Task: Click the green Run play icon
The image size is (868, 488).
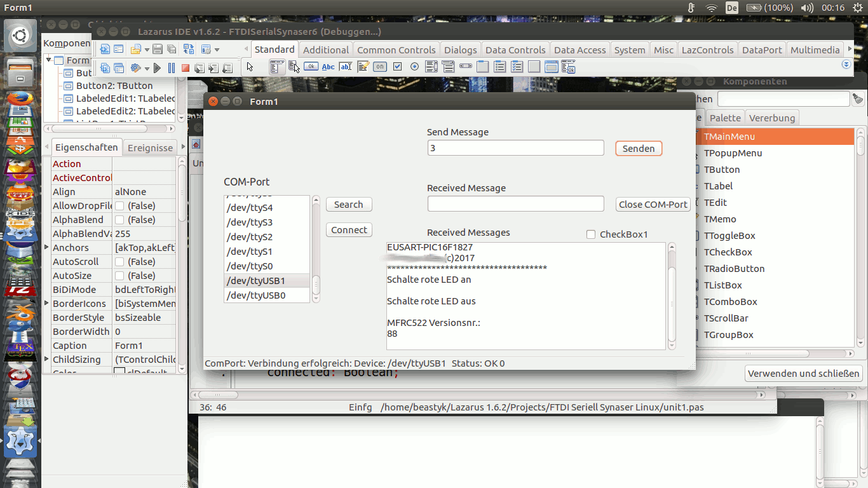Action: pos(158,68)
